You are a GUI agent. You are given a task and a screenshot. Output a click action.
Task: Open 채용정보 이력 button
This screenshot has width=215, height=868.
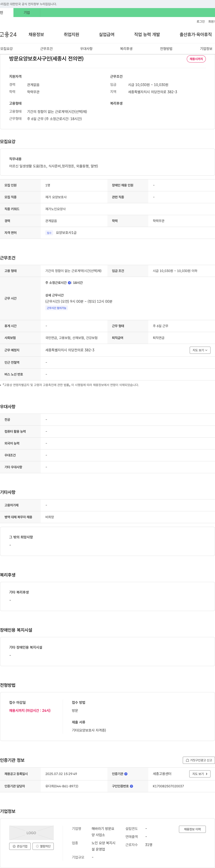[192, 829]
